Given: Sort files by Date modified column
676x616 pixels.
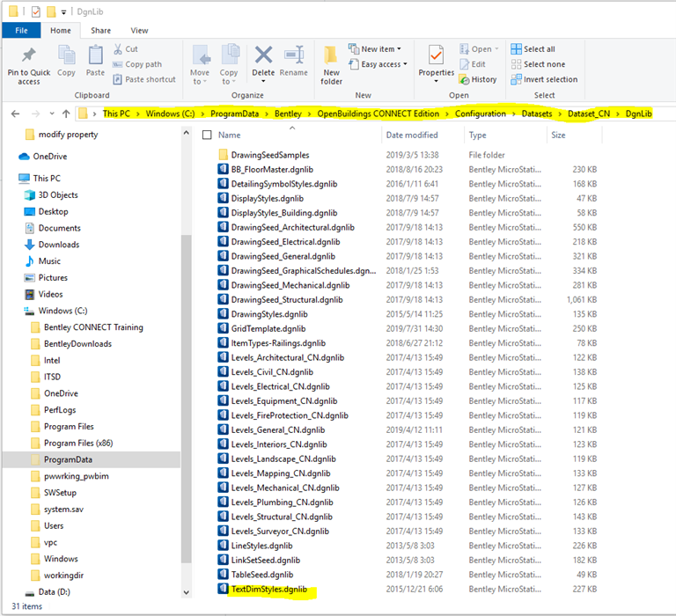Looking at the screenshot, I should [412, 135].
